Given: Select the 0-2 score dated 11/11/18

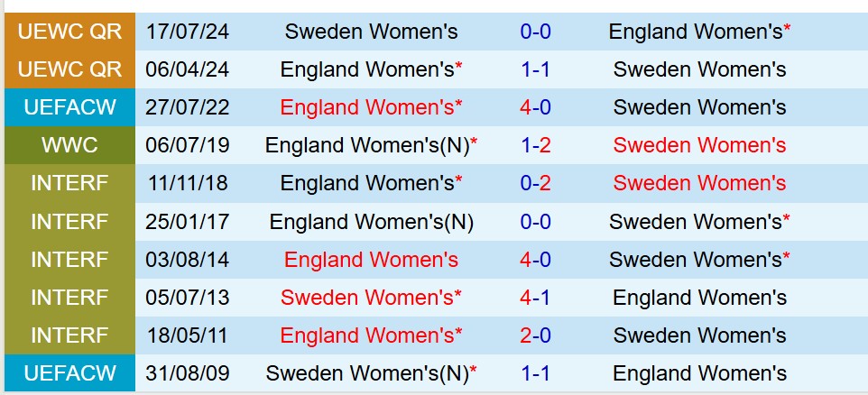Looking at the screenshot, I should [536, 183].
